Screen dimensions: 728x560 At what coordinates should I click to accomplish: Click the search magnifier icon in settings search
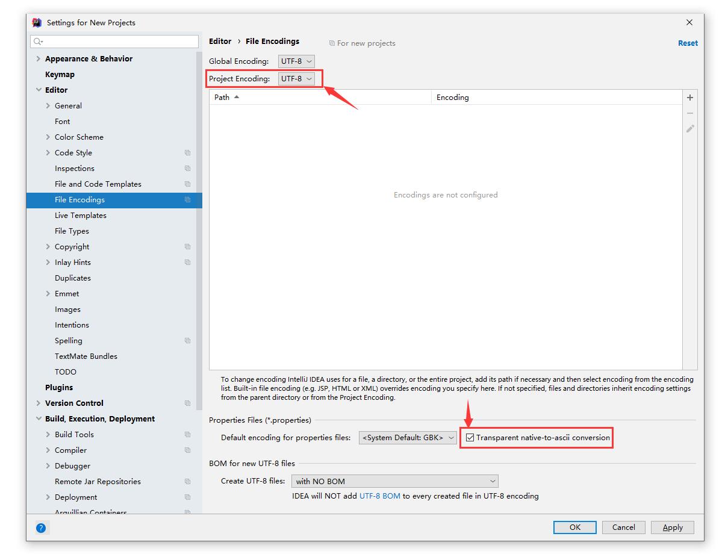click(x=38, y=42)
